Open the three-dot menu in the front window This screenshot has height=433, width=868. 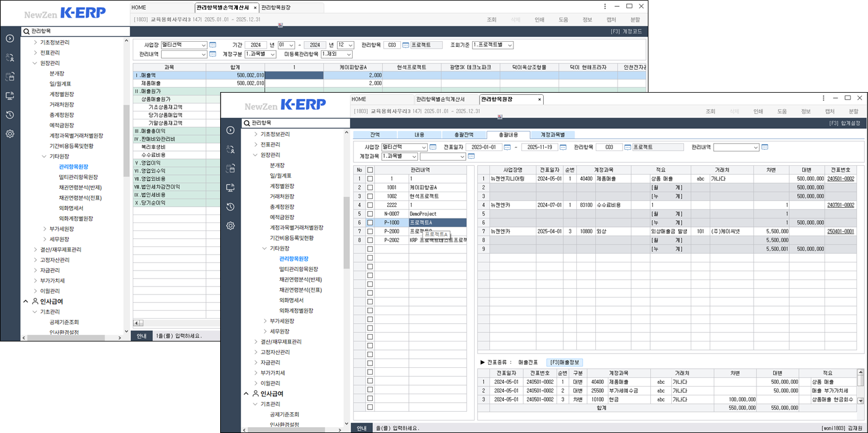click(x=824, y=98)
